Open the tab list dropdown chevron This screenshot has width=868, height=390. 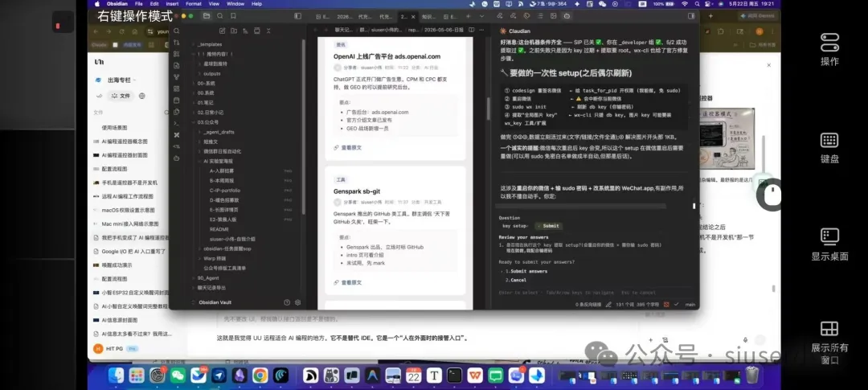(x=481, y=16)
